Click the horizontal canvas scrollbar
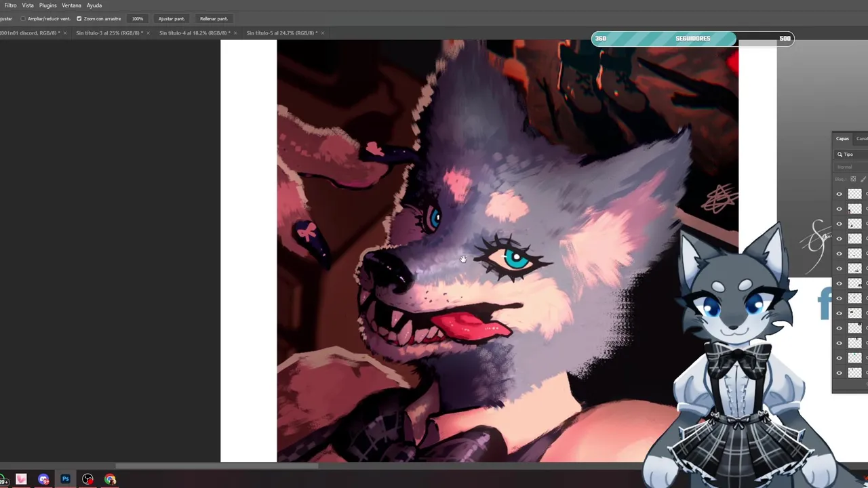This screenshot has width=868, height=488. pos(217,466)
